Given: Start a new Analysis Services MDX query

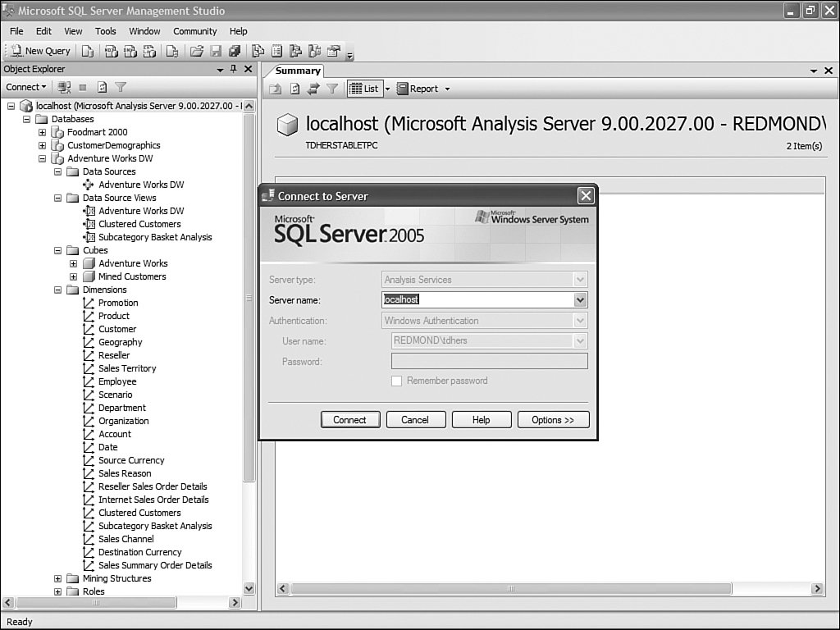Looking at the screenshot, I should (111, 51).
